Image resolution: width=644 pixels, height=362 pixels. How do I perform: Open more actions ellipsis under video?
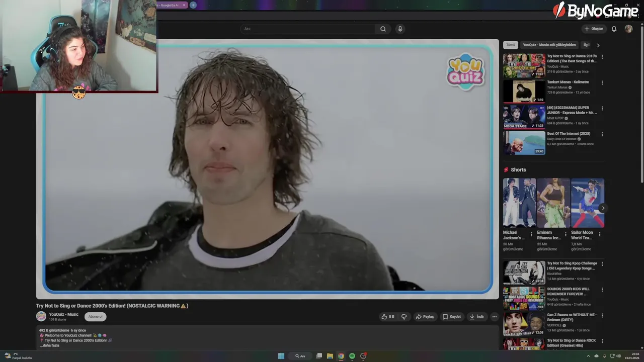[494, 317]
